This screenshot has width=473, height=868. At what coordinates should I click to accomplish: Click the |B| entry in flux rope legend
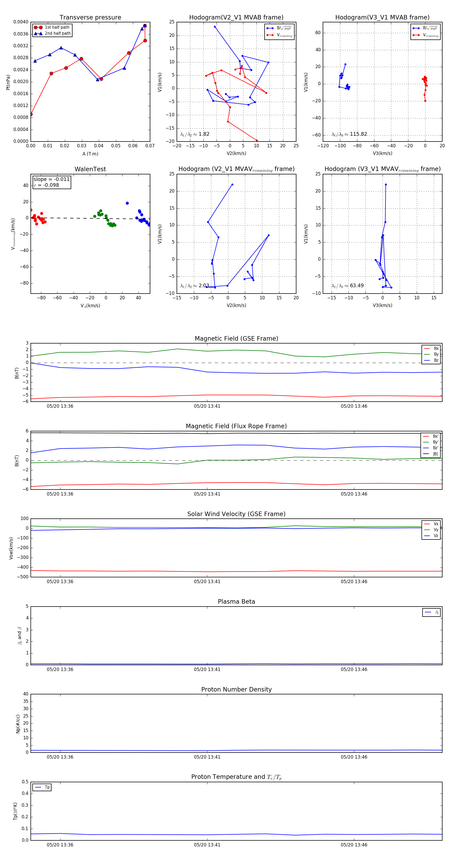coord(431,454)
